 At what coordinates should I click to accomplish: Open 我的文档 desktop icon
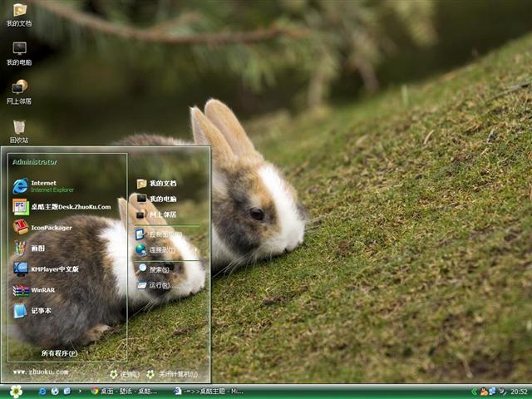point(18,14)
